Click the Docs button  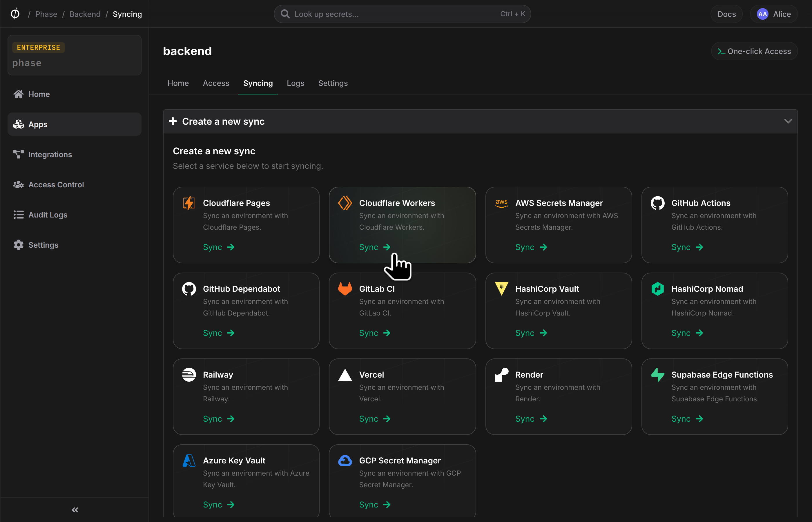[727, 14]
